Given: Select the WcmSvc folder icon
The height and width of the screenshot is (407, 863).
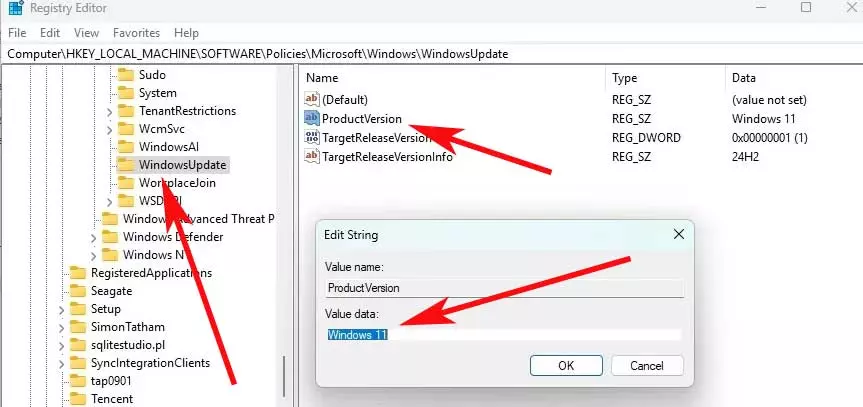Looking at the screenshot, I should tap(126, 129).
